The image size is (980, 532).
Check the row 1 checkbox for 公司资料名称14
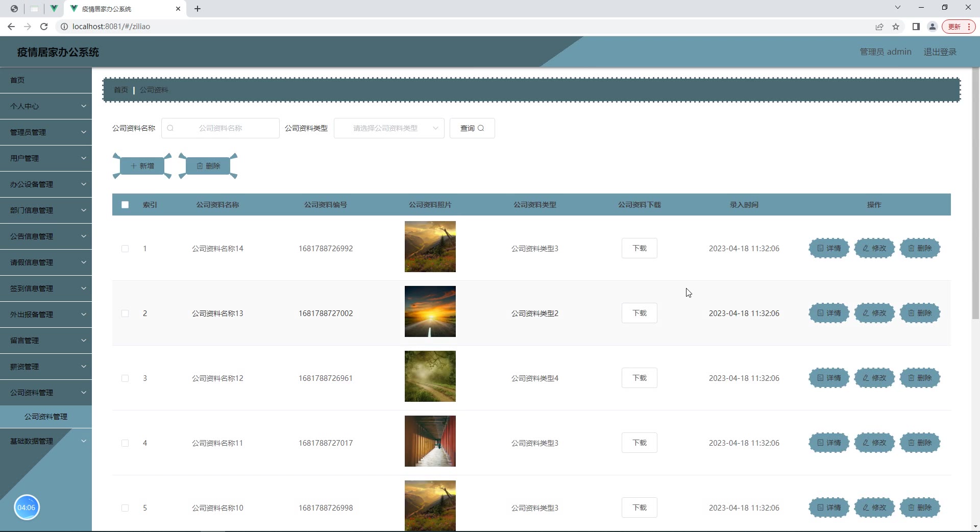pyautogui.click(x=125, y=249)
